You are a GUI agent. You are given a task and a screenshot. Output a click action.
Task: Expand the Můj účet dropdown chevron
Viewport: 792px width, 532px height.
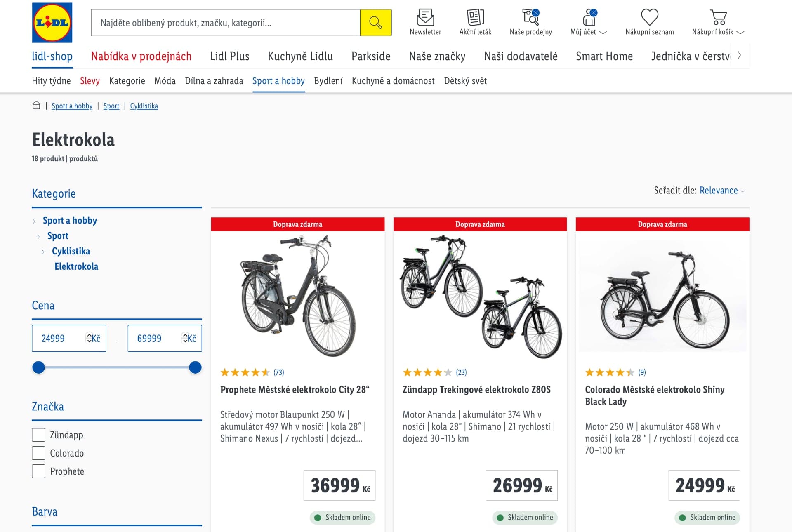click(x=603, y=32)
